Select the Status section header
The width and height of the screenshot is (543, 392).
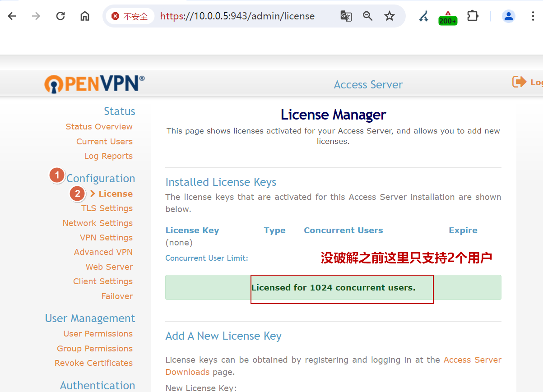pyautogui.click(x=119, y=111)
